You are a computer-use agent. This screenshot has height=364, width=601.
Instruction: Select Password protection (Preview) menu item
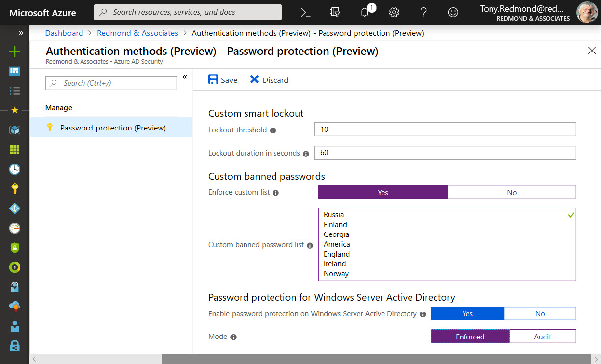(x=113, y=128)
